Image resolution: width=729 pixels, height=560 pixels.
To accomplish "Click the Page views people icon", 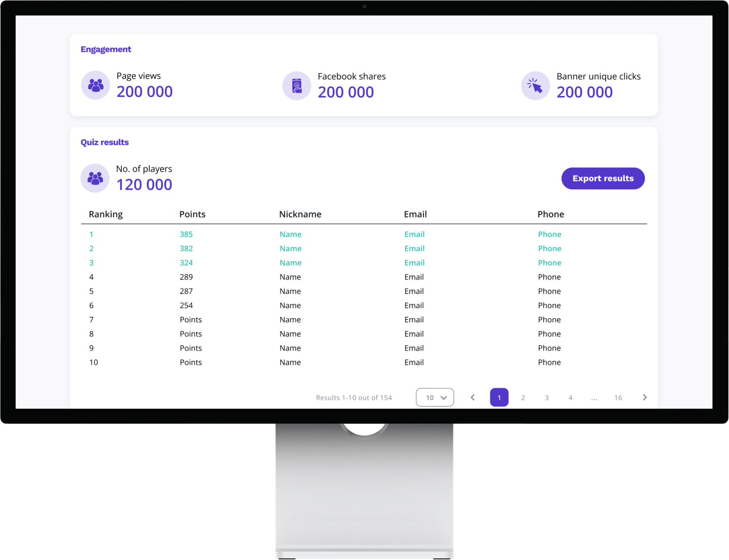I will (x=95, y=85).
